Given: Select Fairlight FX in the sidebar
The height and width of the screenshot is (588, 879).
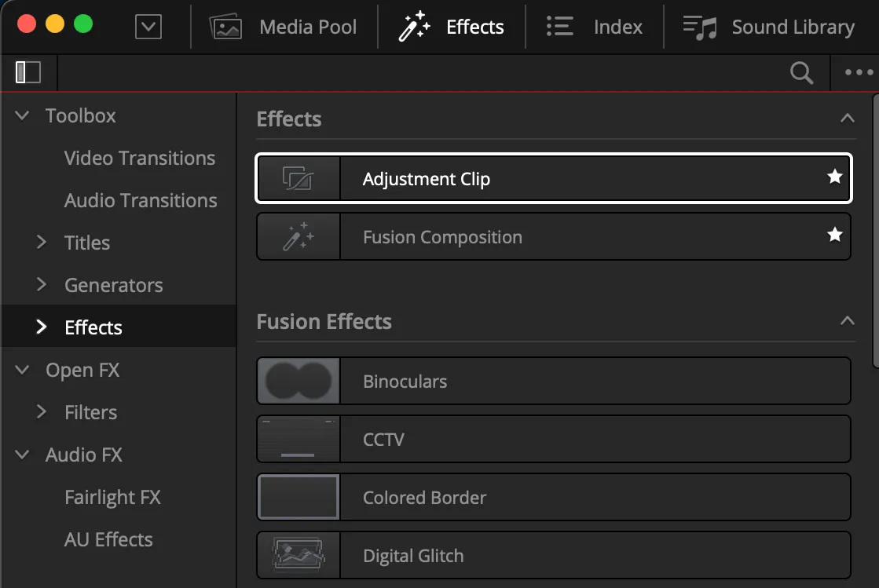Looking at the screenshot, I should 112,498.
